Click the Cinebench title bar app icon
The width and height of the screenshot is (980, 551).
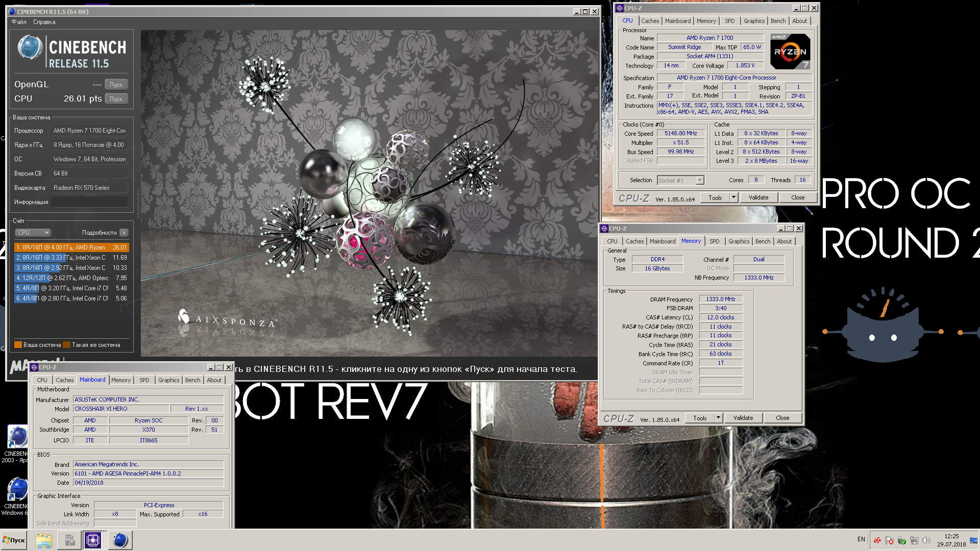coord(12,11)
